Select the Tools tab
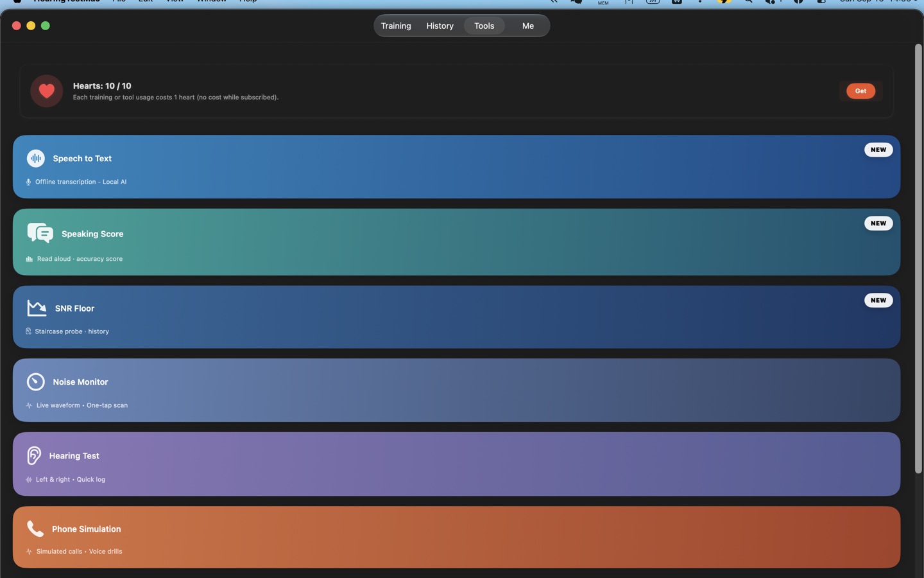The image size is (924, 578). [x=484, y=26]
